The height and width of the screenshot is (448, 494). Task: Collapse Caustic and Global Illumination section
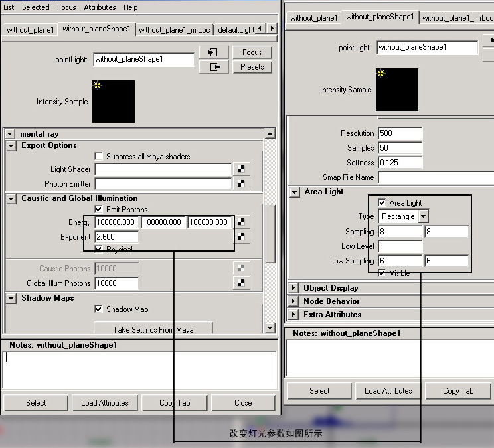coord(11,198)
